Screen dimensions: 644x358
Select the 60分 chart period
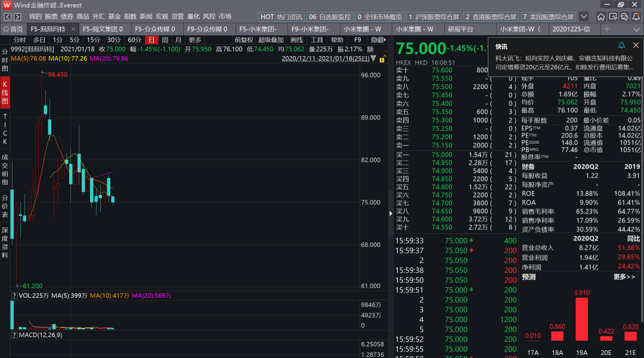pyautogui.click(x=134, y=40)
